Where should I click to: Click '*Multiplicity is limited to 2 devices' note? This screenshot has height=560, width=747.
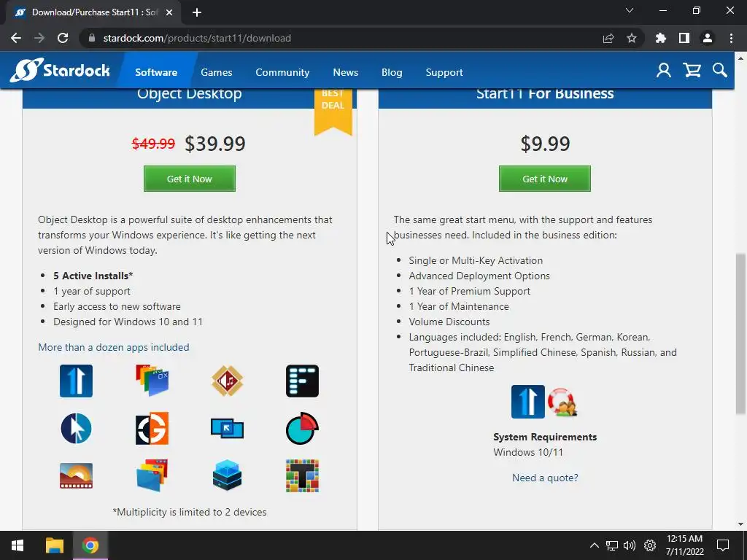[x=190, y=512]
